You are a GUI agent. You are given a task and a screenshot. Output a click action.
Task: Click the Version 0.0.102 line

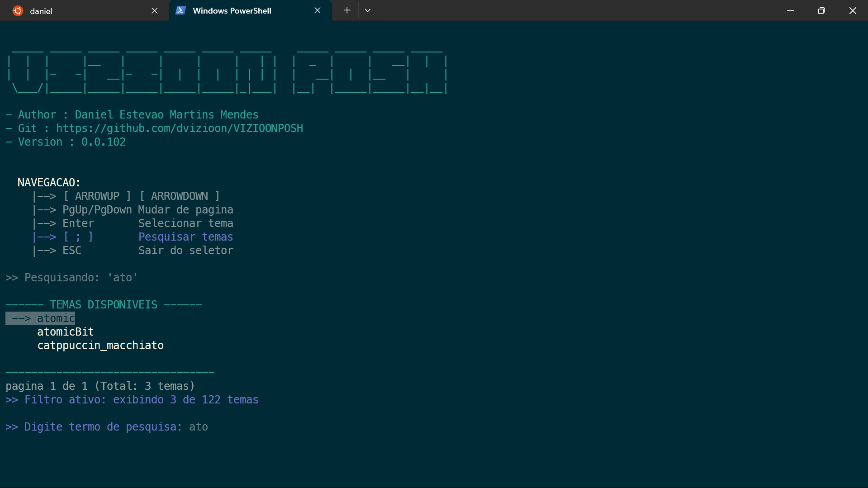pyautogui.click(x=66, y=142)
